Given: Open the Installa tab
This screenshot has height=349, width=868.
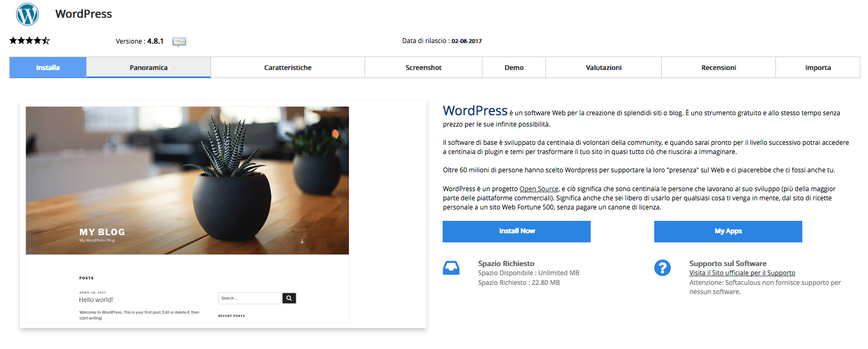Looking at the screenshot, I should (48, 67).
